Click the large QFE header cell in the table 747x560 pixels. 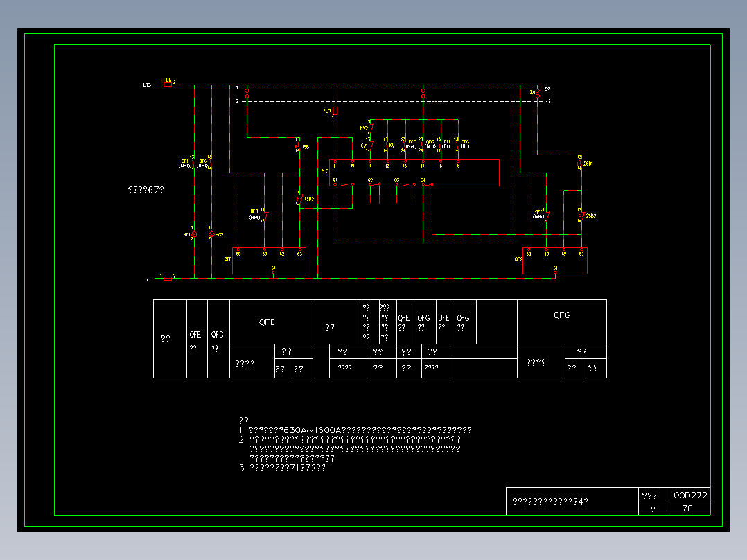coord(271,322)
